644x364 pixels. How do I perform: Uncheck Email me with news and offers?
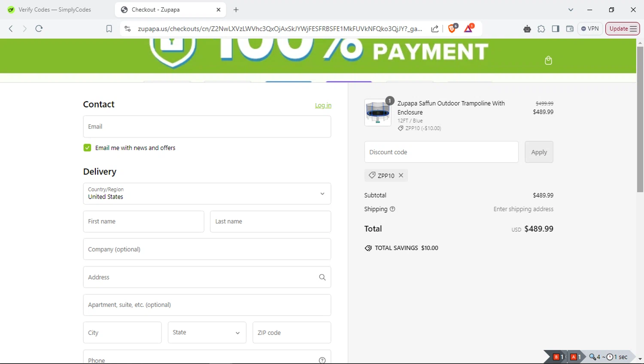(87, 148)
